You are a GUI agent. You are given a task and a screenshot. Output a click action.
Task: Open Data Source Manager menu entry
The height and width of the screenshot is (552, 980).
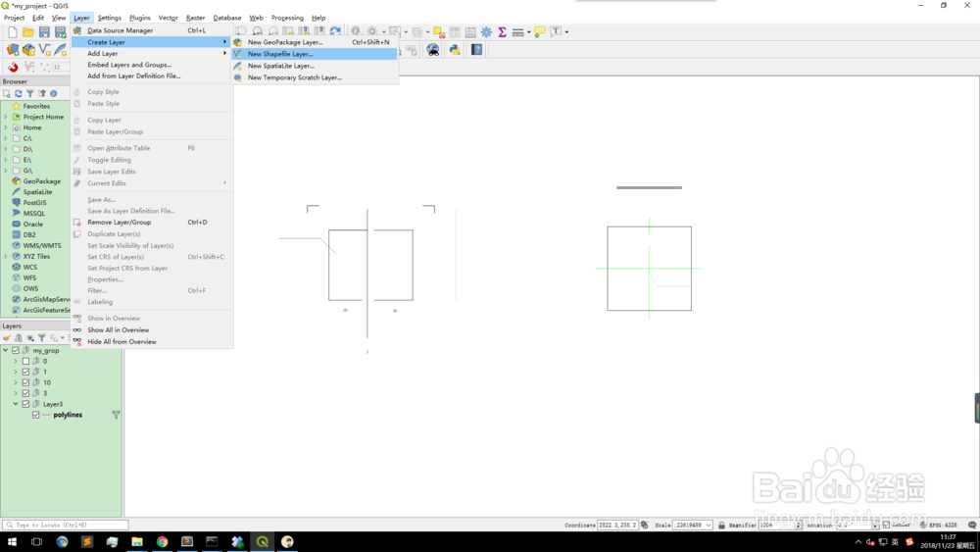click(x=151, y=30)
